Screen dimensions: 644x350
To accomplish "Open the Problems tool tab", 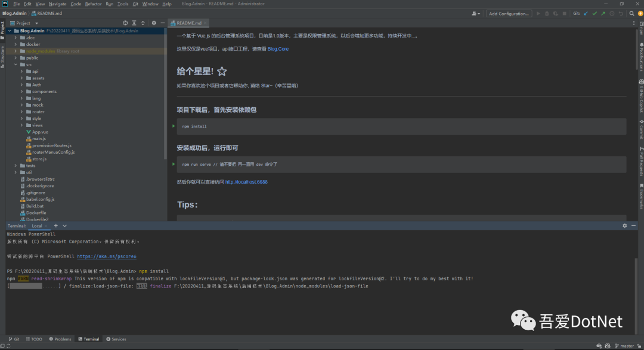I will click(x=60, y=339).
